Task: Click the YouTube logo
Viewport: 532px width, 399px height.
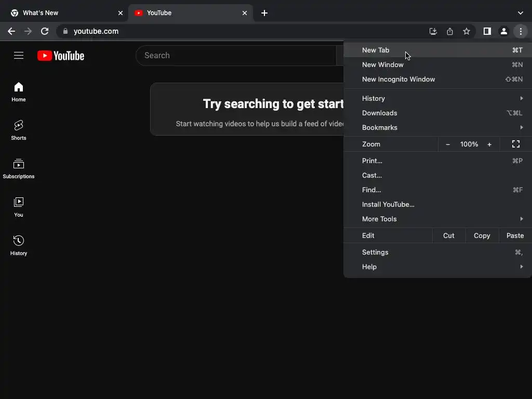Action: 61,56
